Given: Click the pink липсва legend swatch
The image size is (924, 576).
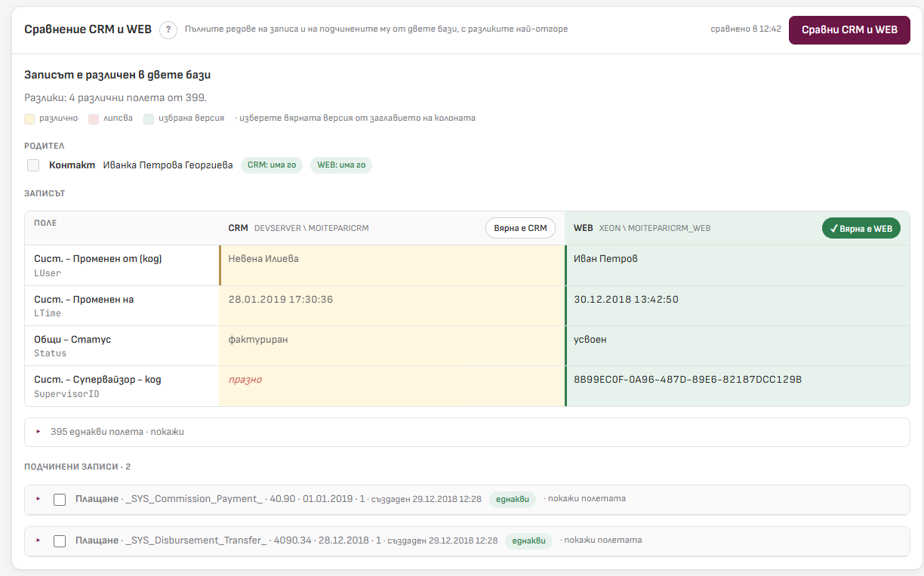Looking at the screenshot, I should point(94,119).
